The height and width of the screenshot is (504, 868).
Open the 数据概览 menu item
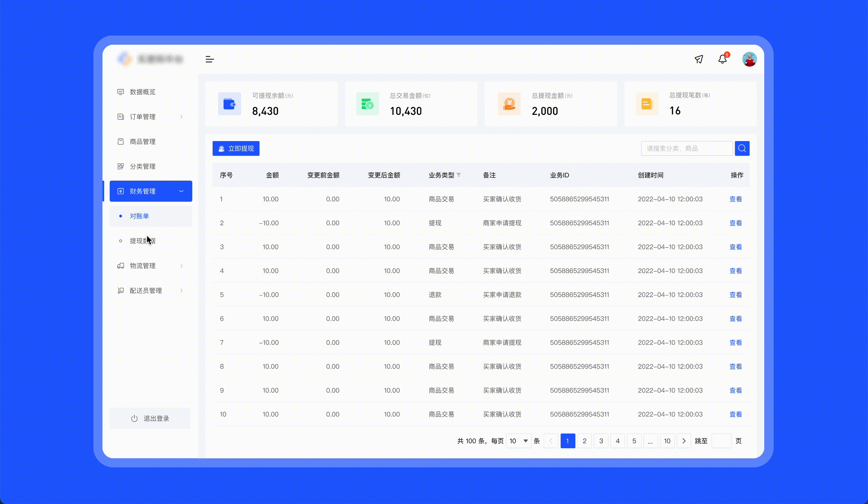[151, 92]
